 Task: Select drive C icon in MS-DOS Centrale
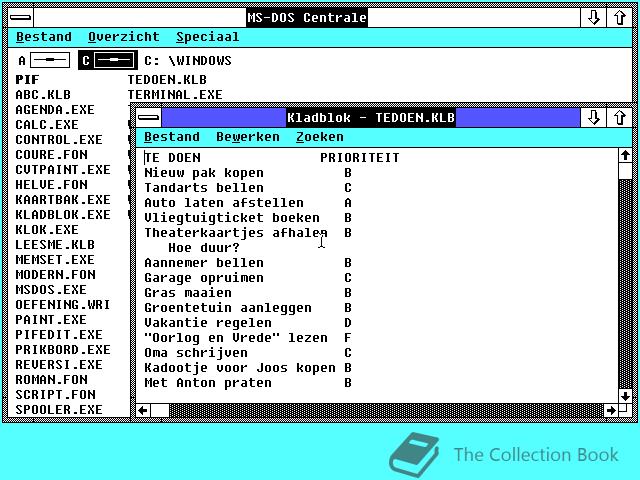(x=108, y=61)
